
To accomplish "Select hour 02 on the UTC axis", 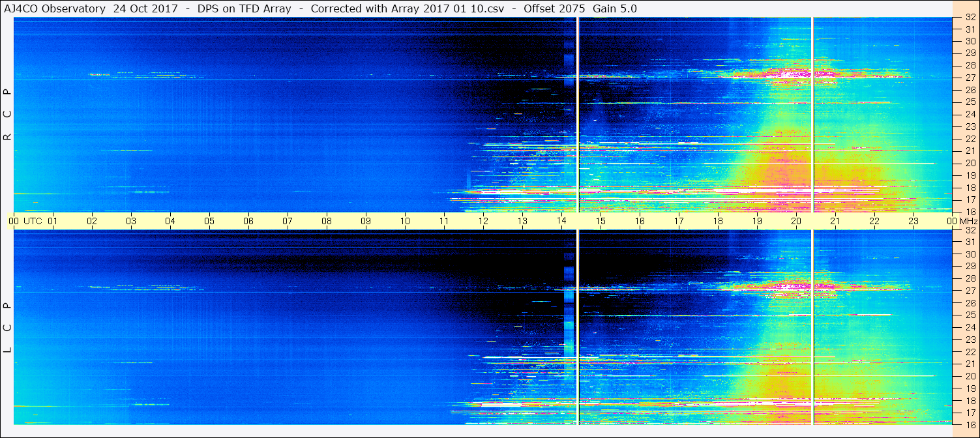I will point(92,221).
